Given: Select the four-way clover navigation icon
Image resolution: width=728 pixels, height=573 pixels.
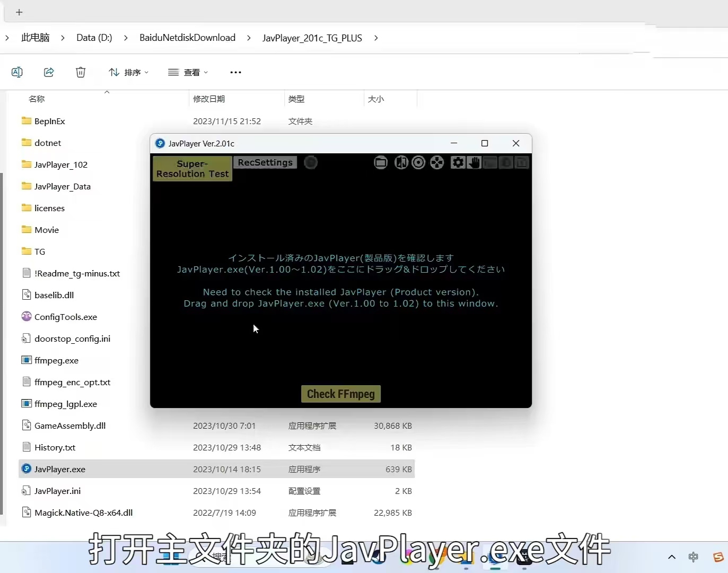Looking at the screenshot, I should point(437,162).
